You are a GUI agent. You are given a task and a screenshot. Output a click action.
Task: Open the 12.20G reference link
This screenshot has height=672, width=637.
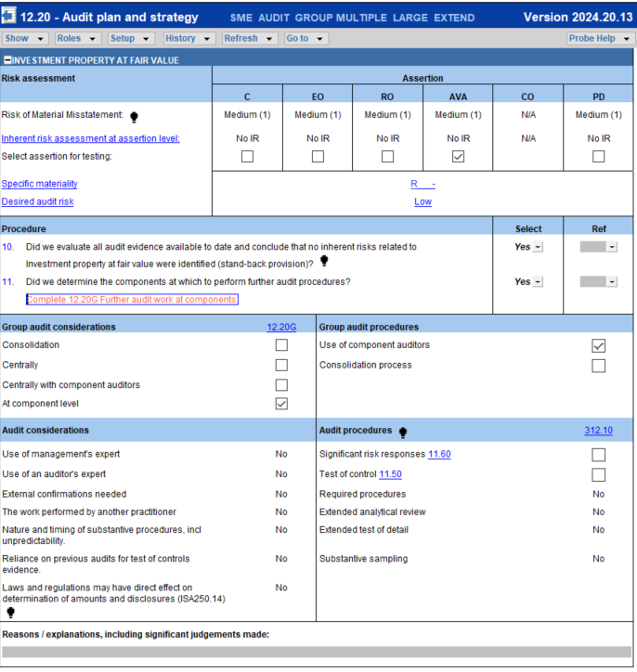click(281, 327)
